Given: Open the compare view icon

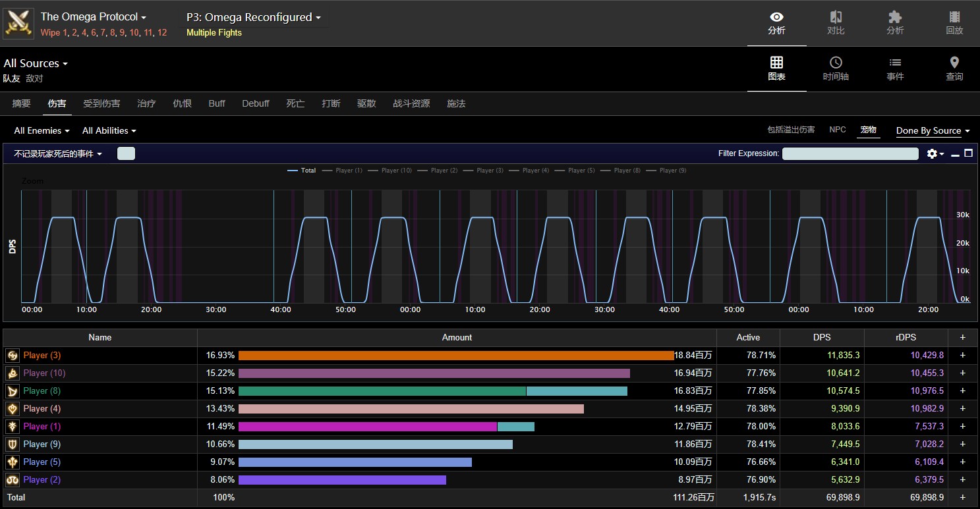Looking at the screenshot, I should 836,22.
